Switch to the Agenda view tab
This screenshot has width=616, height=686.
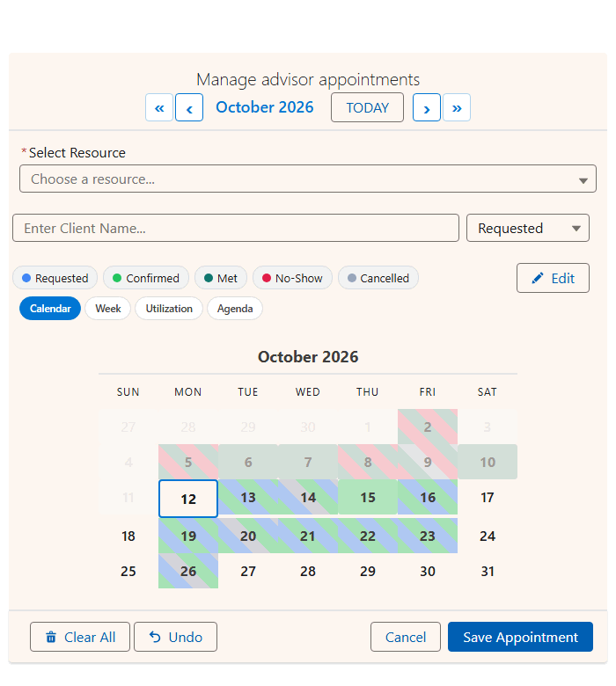[235, 309]
